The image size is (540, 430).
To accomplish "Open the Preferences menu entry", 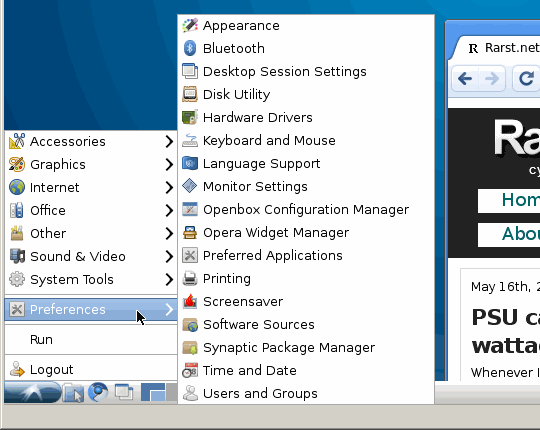I will 91,310.
